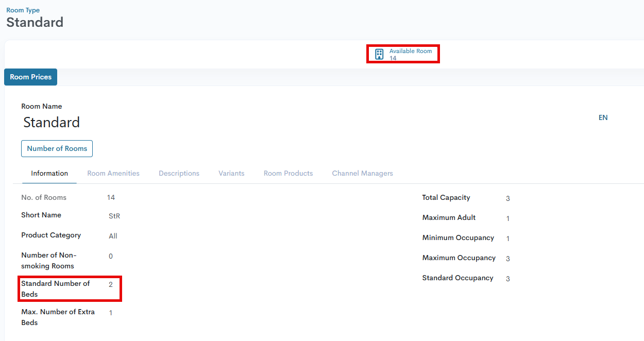This screenshot has height=341, width=644.
Task: Click the Minimum Occupancy value
Action: (x=508, y=239)
